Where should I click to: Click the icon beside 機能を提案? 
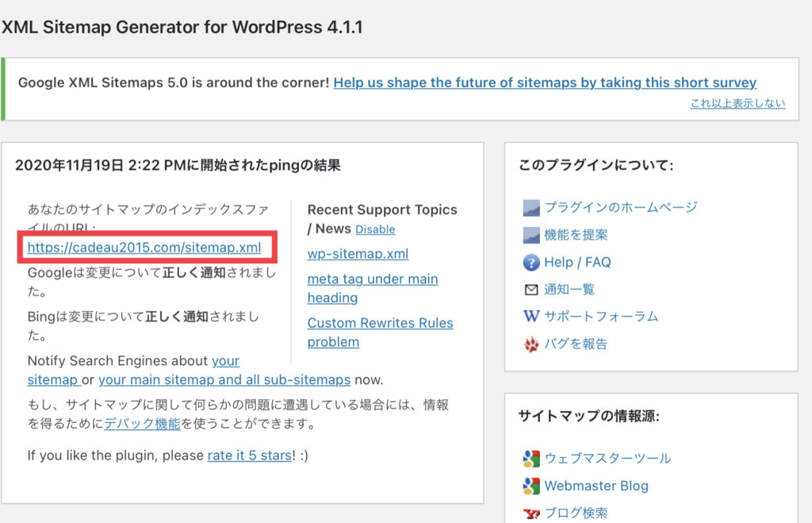[x=530, y=236]
